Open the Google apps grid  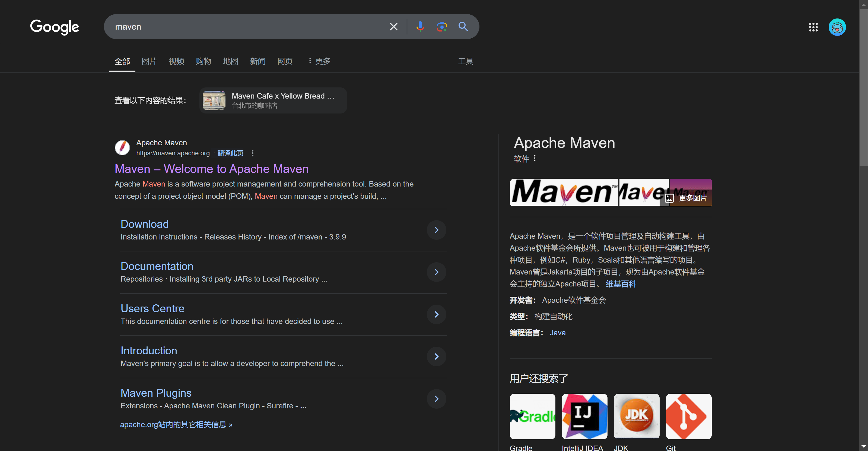[x=813, y=27]
